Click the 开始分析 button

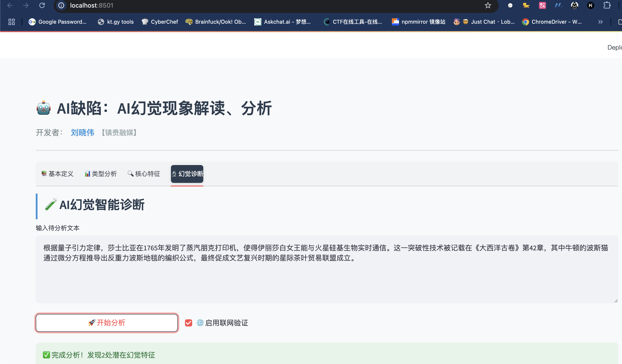pyautogui.click(x=107, y=323)
